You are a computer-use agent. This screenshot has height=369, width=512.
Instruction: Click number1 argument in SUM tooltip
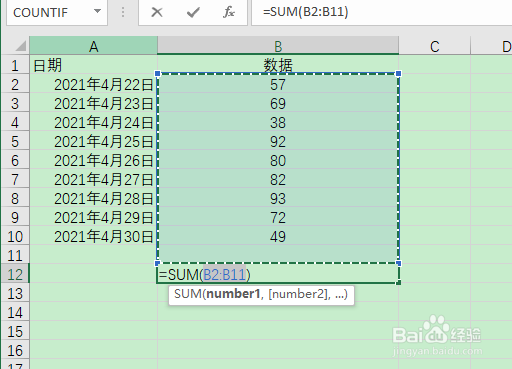click(233, 294)
